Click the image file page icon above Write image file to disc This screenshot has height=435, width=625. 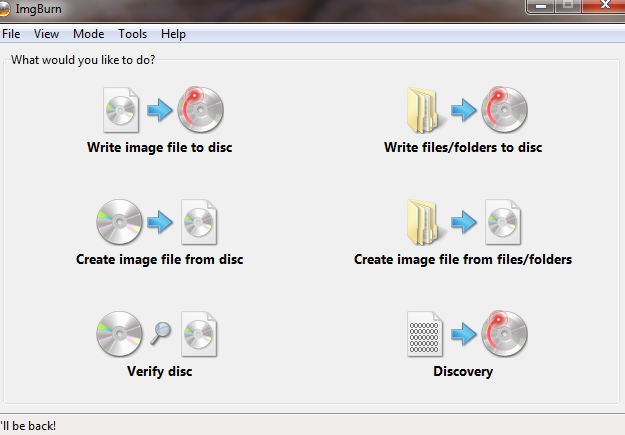[x=121, y=110]
